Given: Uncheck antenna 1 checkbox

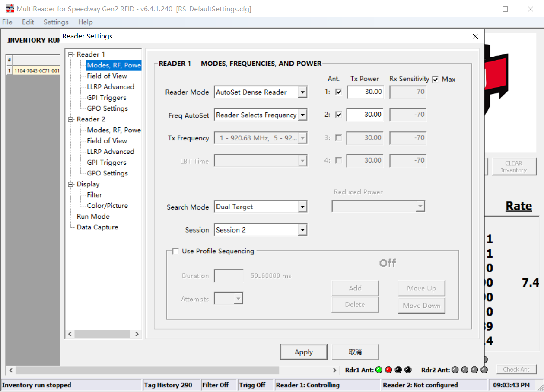Looking at the screenshot, I should 339,92.
